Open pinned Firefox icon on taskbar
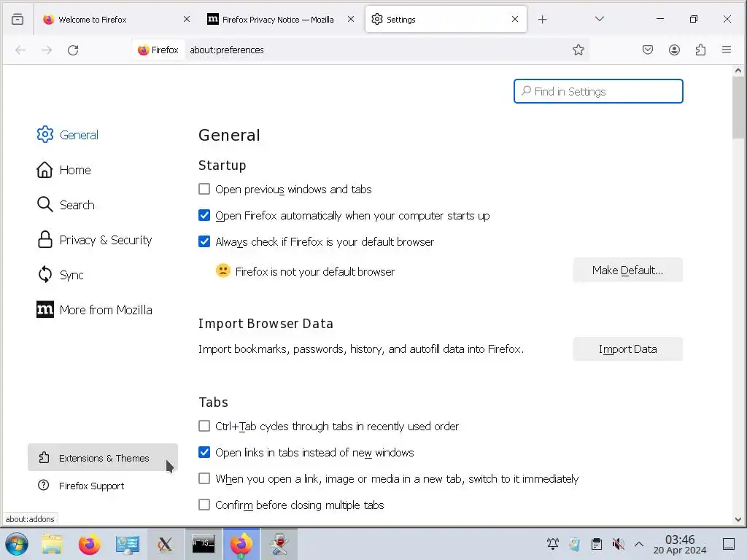747x560 pixels. point(89,544)
